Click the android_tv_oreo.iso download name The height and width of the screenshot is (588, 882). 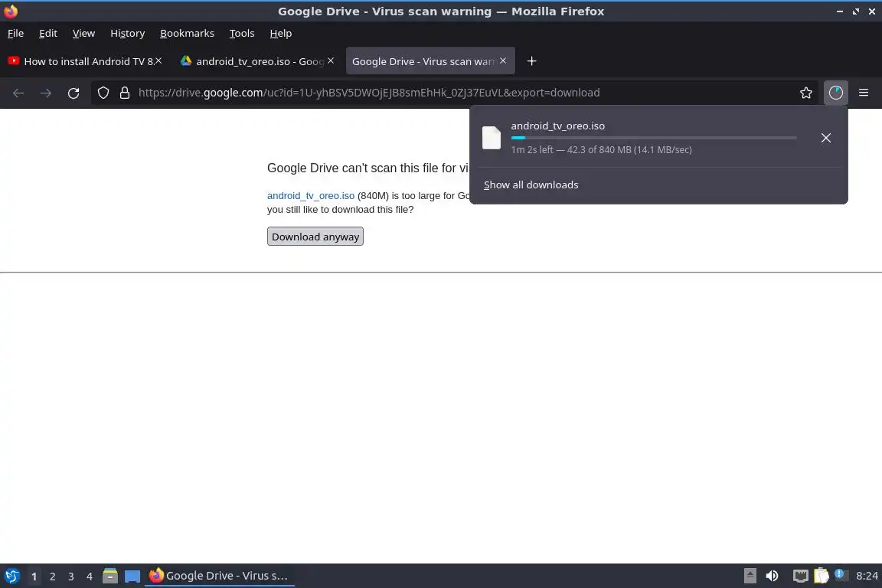[557, 126]
